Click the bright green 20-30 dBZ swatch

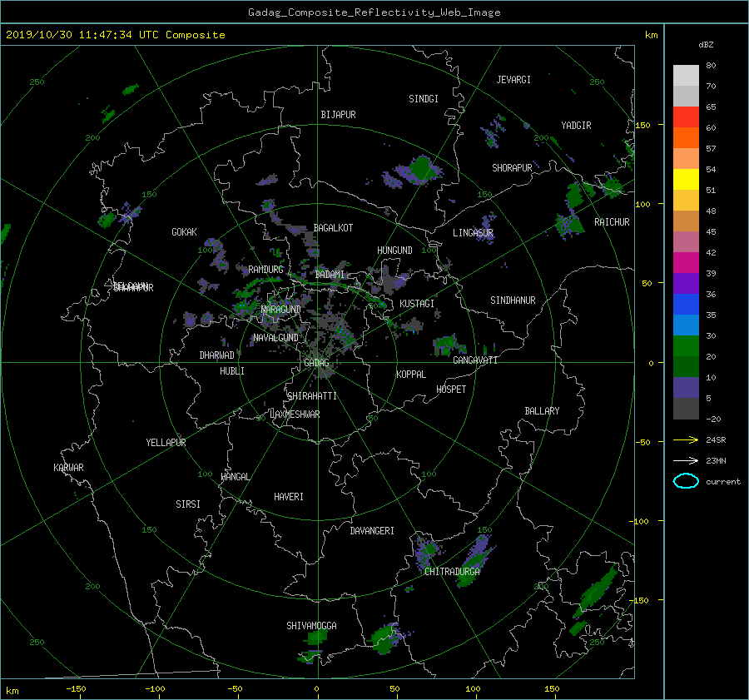pos(686,345)
